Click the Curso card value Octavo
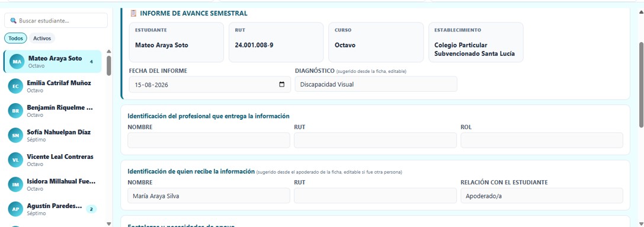The height and width of the screenshot is (227, 644). (345, 45)
